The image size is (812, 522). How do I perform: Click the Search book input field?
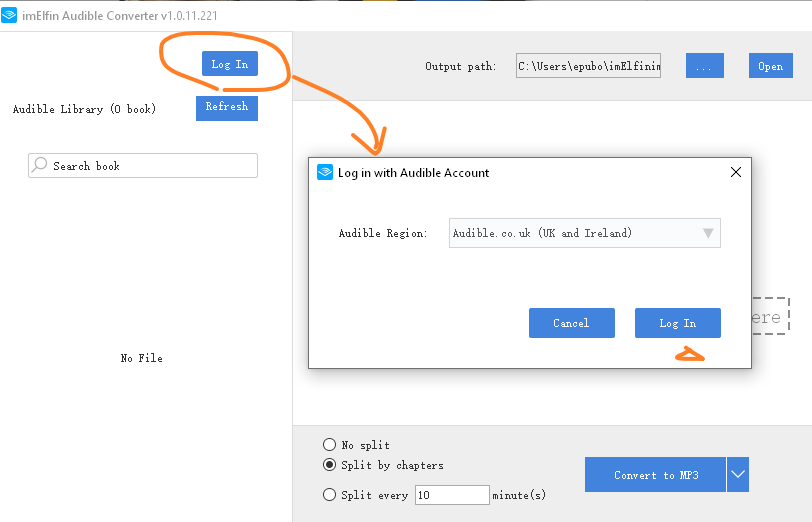coord(143,166)
